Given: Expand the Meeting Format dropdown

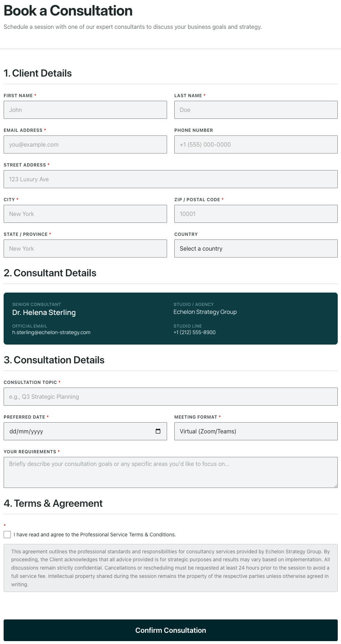Looking at the screenshot, I should tap(256, 431).
